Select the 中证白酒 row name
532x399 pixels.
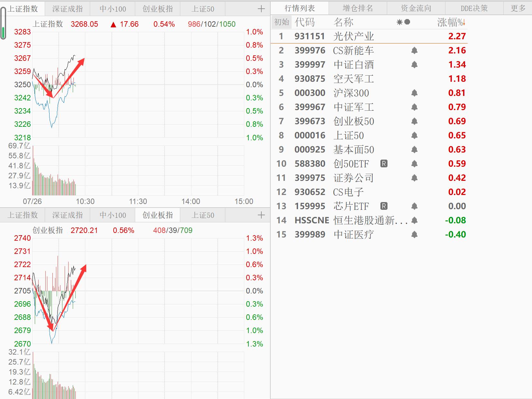353,65
